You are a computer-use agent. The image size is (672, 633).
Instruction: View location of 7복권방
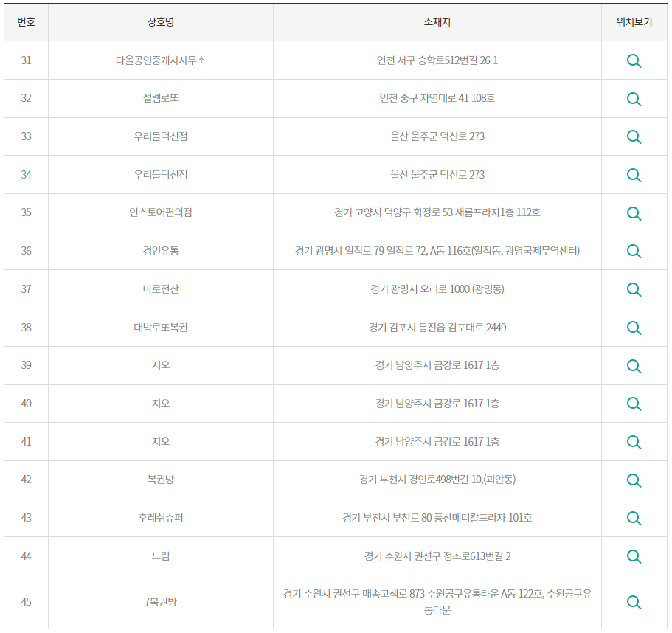point(634,602)
